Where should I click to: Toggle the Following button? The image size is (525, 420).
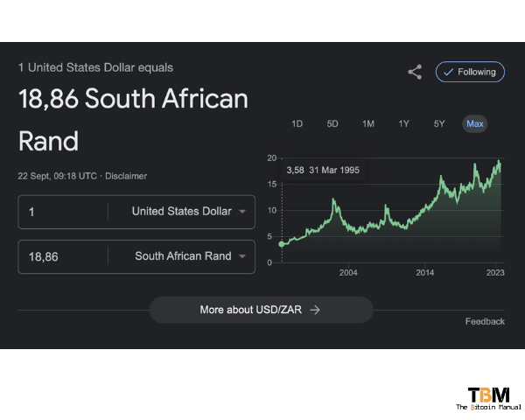(470, 72)
